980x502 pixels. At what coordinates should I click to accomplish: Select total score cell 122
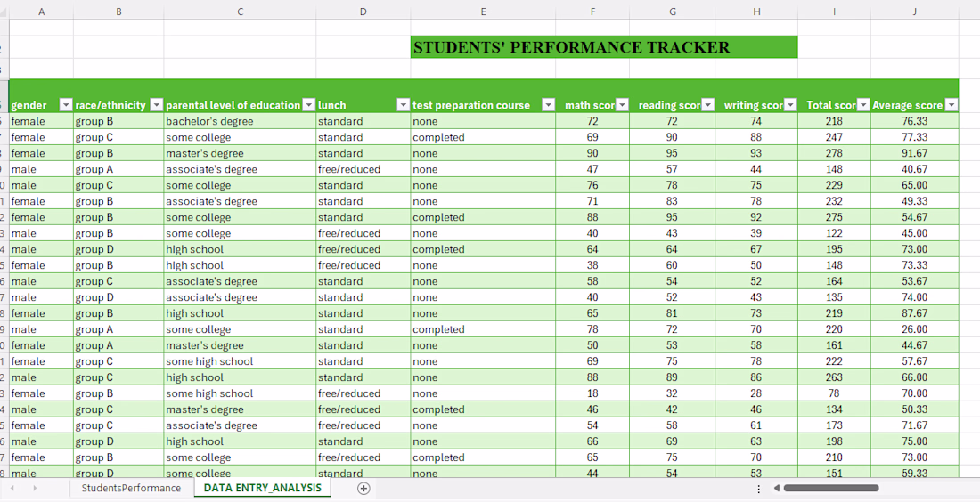tap(834, 233)
